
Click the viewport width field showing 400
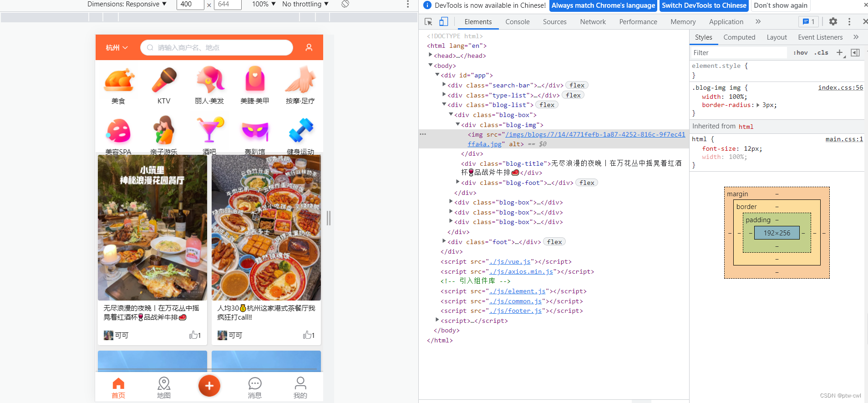click(190, 4)
